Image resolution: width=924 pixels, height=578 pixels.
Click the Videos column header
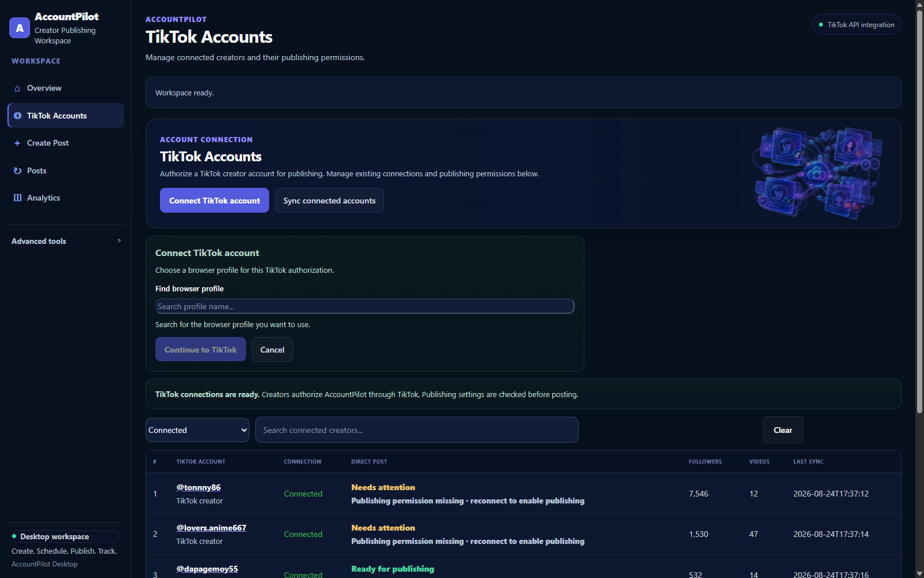pos(759,462)
